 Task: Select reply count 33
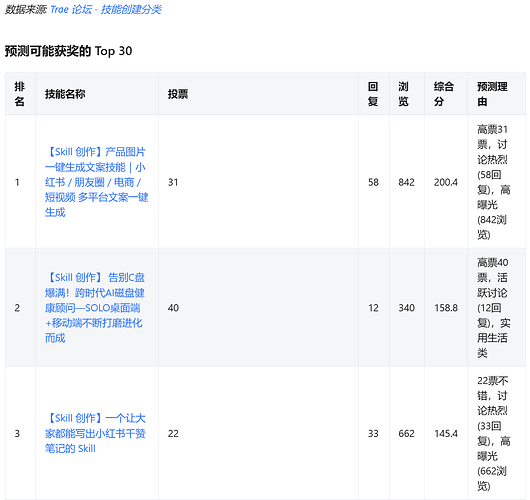tap(373, 433)
